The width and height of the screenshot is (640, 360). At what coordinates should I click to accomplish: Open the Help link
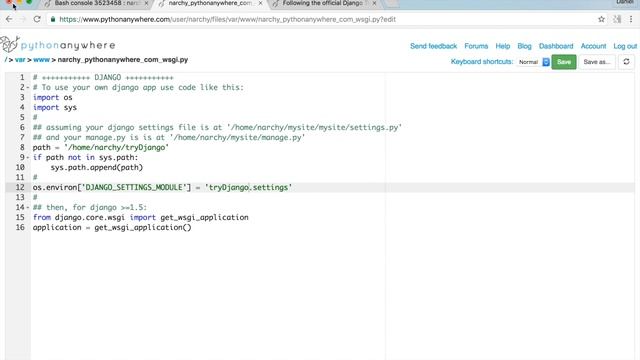point(502,46)
